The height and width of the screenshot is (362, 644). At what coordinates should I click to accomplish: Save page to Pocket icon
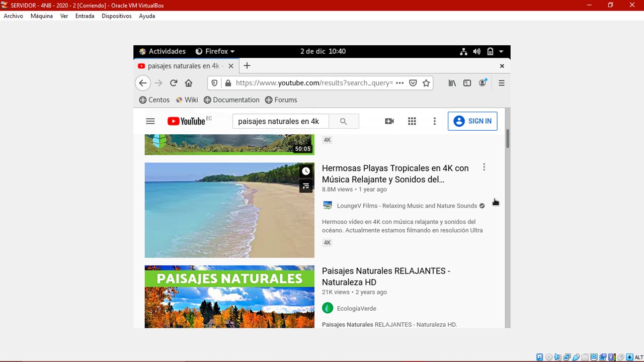point(413,83)
